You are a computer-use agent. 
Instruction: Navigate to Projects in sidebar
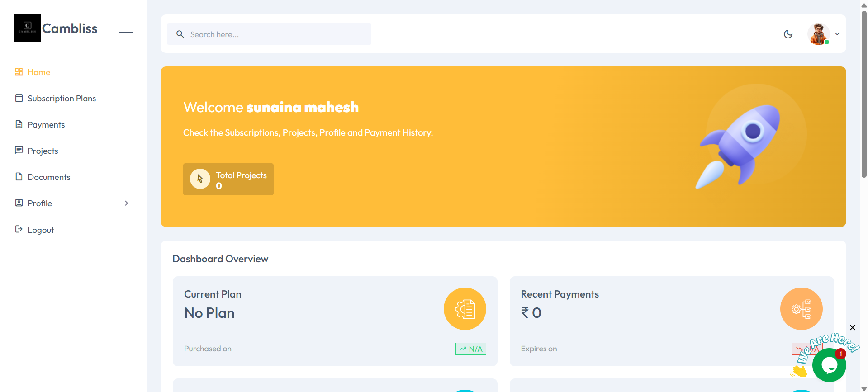point(43,151)
